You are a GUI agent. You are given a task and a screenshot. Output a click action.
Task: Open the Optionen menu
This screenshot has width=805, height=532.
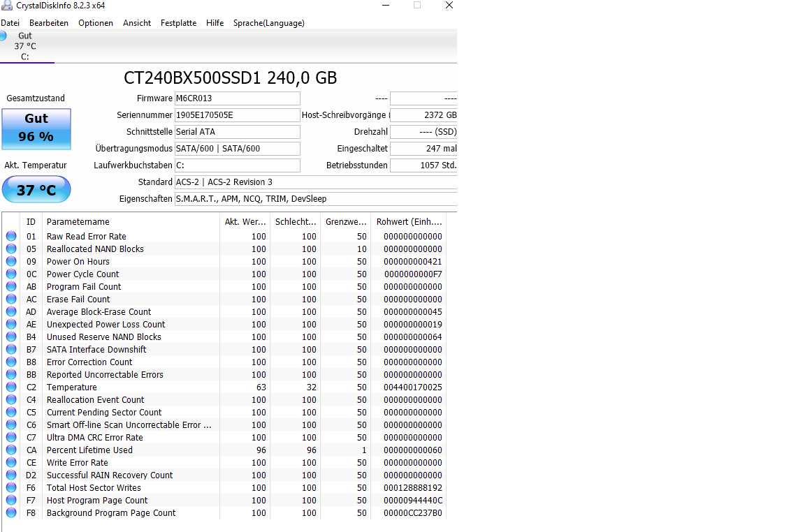(96, 23)
